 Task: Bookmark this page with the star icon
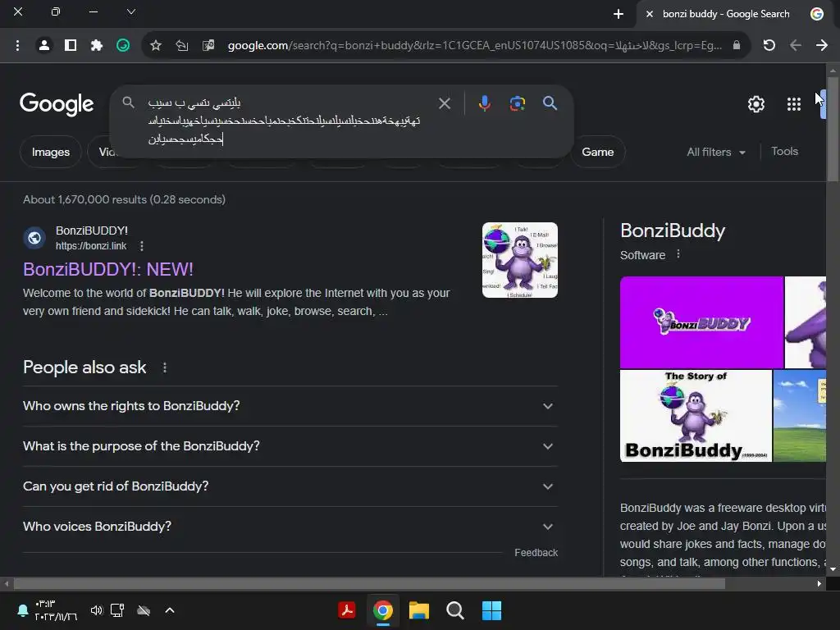click(155, 46)
